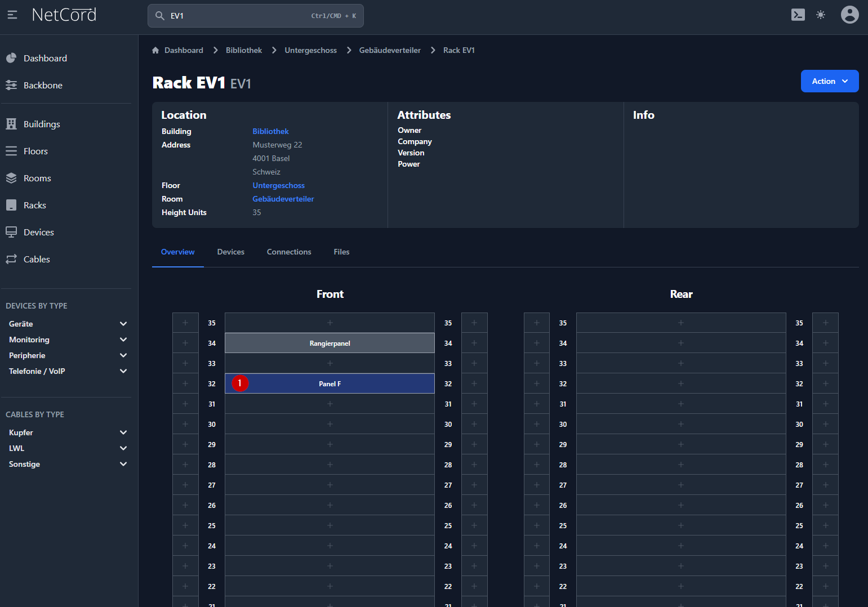
Task: Switch to the Connections tab
Action: pyautogui.click(x=289, y=252)
